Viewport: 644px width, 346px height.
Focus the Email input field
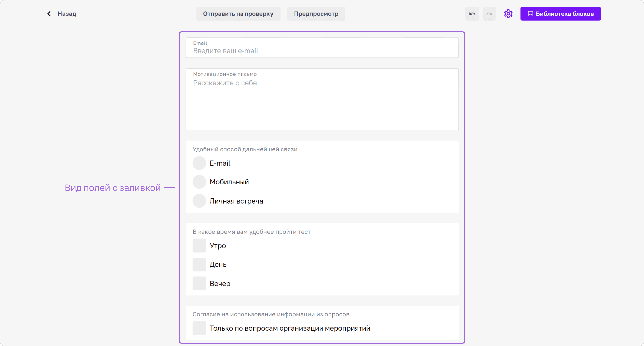click(x=322, y=48)
